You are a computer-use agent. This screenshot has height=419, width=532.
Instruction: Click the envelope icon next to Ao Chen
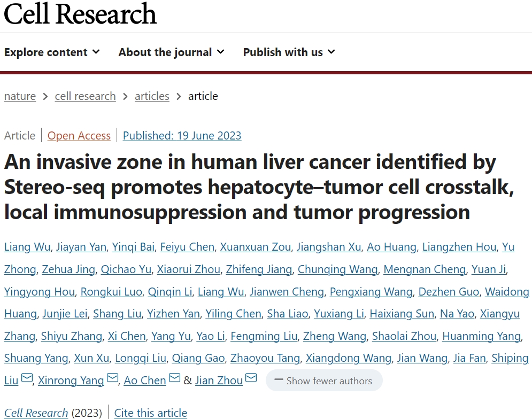click(x=175, y=378)
